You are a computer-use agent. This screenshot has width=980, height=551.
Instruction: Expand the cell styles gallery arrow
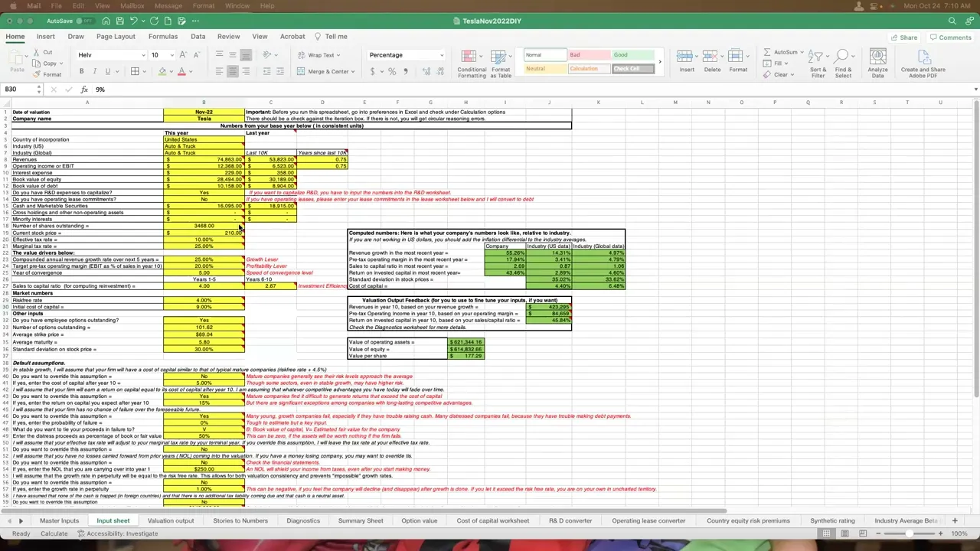[660, 62]
